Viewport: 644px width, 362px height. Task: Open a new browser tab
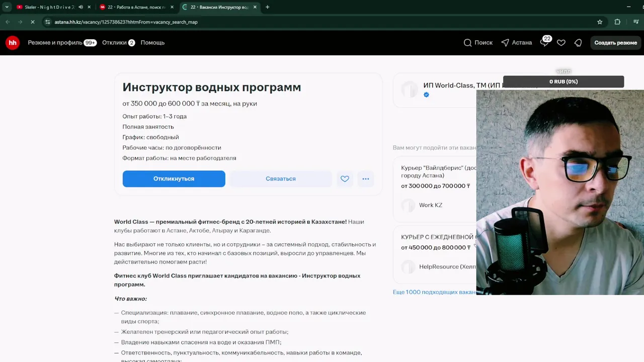(267, 7)
